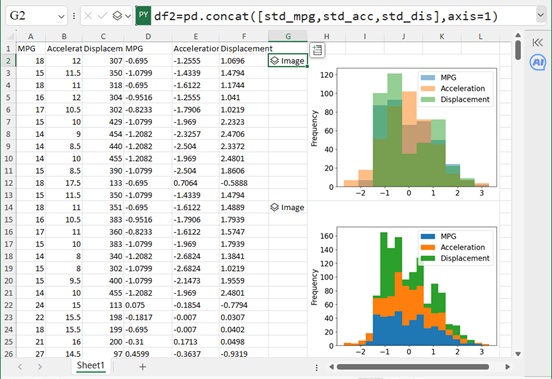The image size is (552, 379).
Task: Select the Image cell in G2
Action: coord(288,61)
